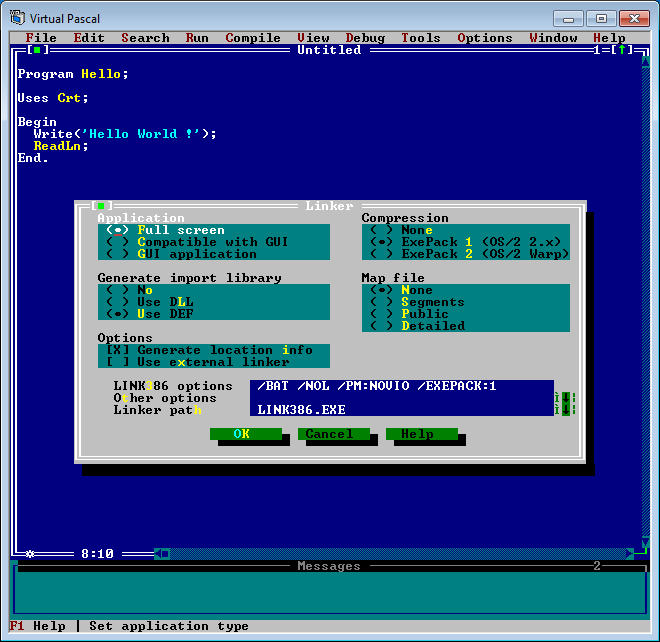Click the right arrow of horizontal scrollbar
This screenshot has height=642, width=660.
coord(629,553)
